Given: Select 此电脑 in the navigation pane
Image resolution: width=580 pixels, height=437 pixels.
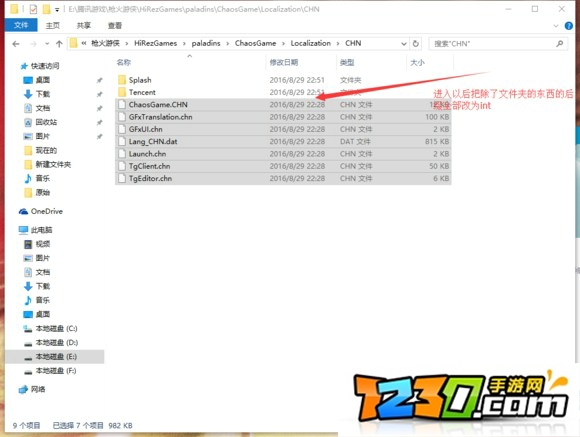Looking at the screenshot, I should (41, 230).
